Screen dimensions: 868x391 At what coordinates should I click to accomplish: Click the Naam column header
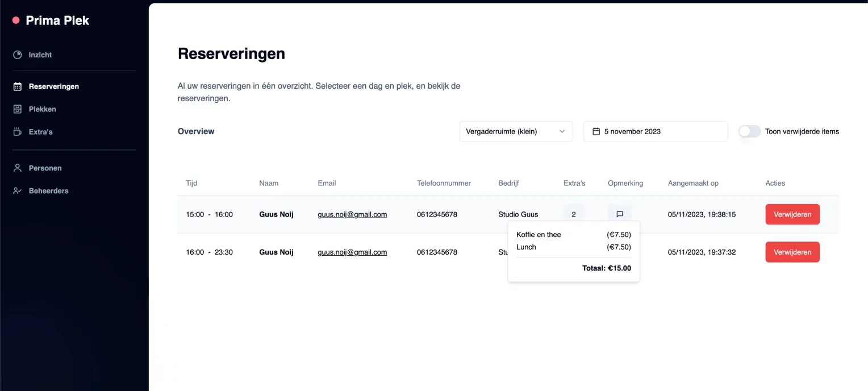[269, 183]
